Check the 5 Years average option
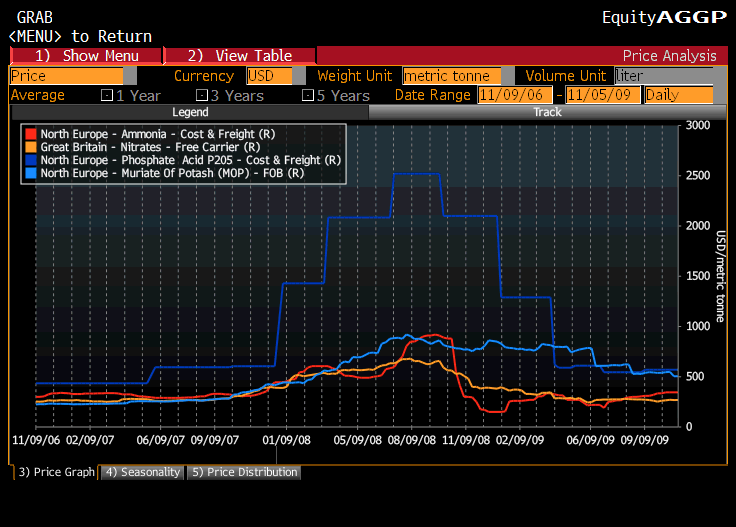This screenshot has height=527, width=736. click(x=307, y=96)
